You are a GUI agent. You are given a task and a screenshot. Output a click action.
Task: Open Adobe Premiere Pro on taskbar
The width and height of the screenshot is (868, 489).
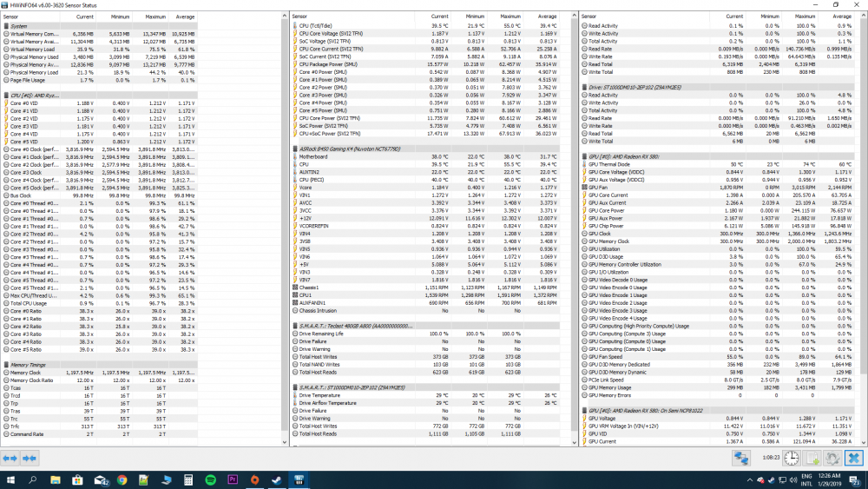(x=233, y=480)
